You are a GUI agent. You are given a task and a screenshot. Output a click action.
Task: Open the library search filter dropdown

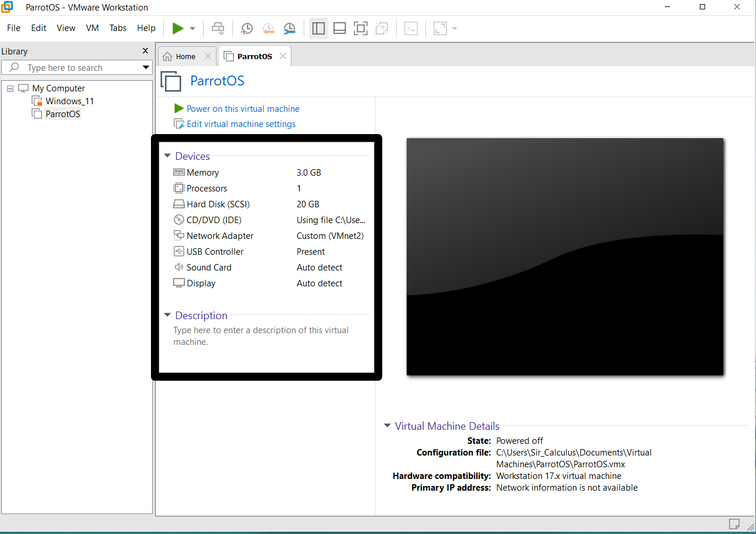[x=146, y=68]
